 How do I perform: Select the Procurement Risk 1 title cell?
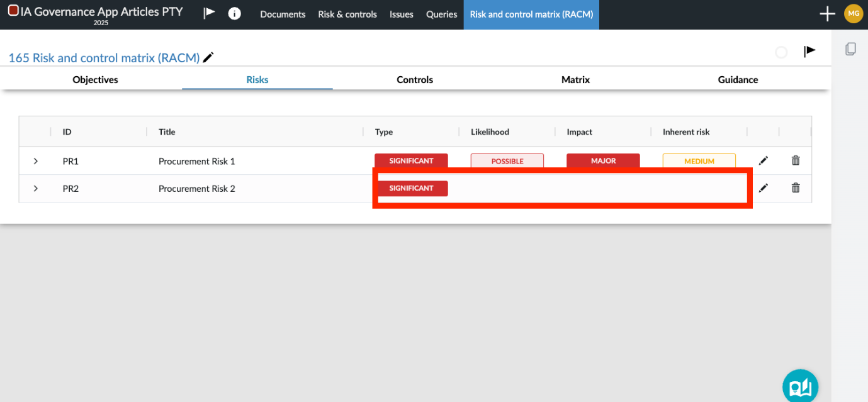click(x=197, y=161)
